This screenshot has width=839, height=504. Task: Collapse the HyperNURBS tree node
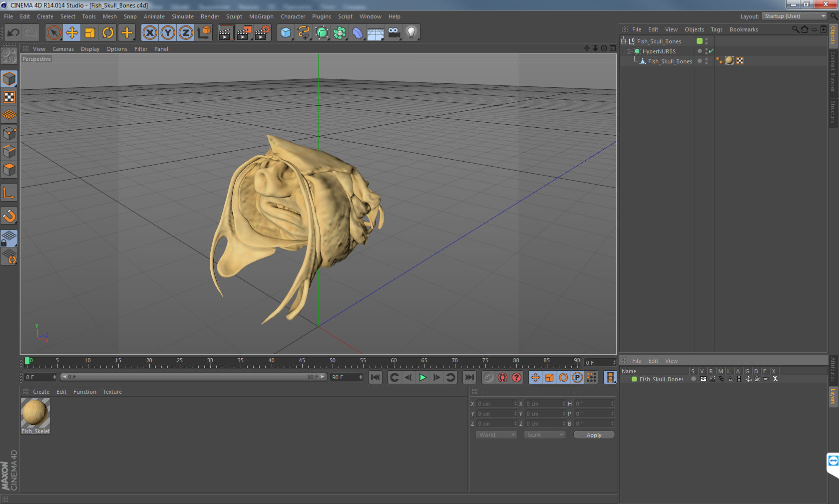pyautogui.click(x=629, y=51)
